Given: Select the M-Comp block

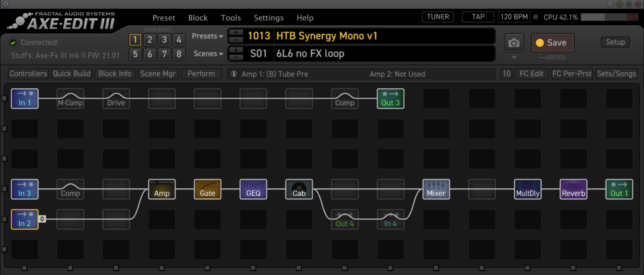Looking at the screenshot, I should [70, 99].
